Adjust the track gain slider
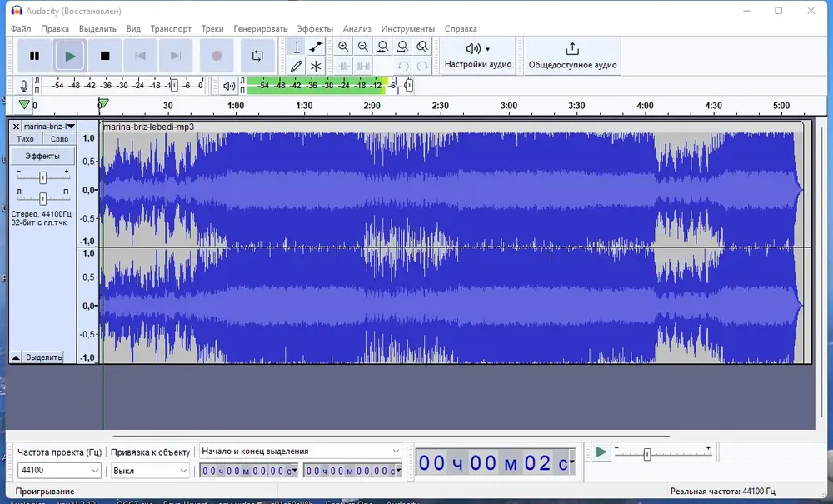This screenshot has height=504, width=833. (43, 177)
